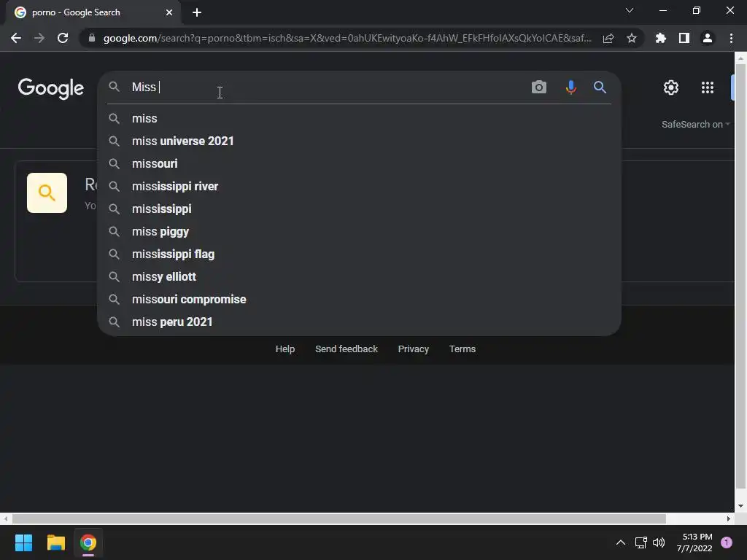Screen dimensions: 747x560
Task: Open the Extensions puzzle icon
Action: point(661,38)
